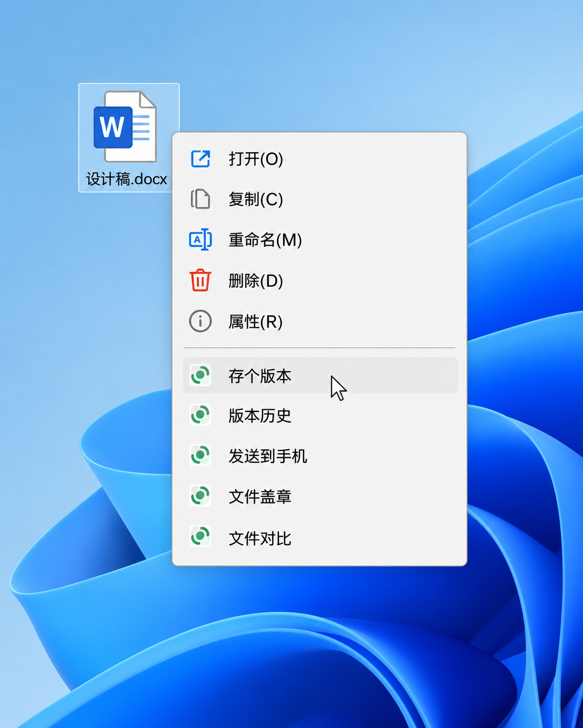Click the green icon beside 文件盖章
This screenshot has height=728, width=583.
click(x=201, y=496)
